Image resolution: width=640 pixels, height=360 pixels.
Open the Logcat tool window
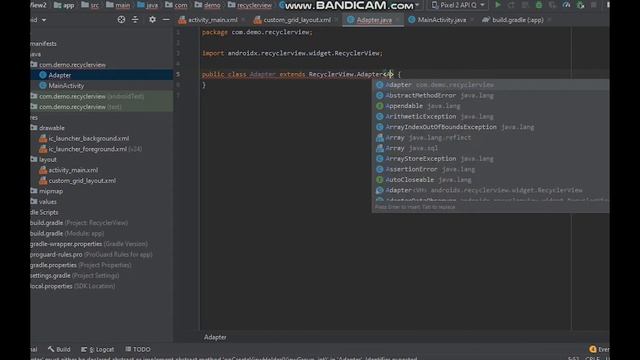tap(97, 349)
